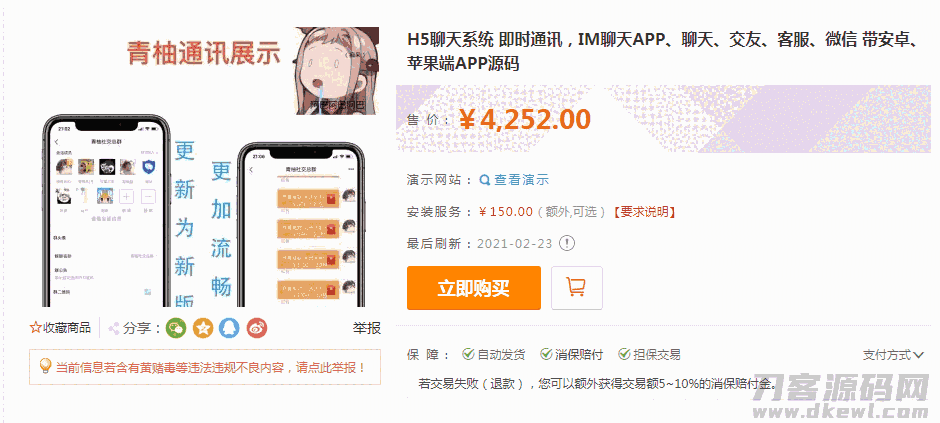Expand the 支付方式 payment dropdown
Image resolution: width=940 pixels, height=423 pixels.
(893, 355)
